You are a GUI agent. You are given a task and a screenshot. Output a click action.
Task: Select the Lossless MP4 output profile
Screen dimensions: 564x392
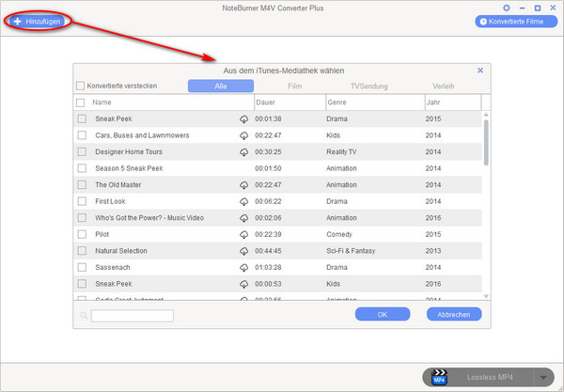coord(490,377)
